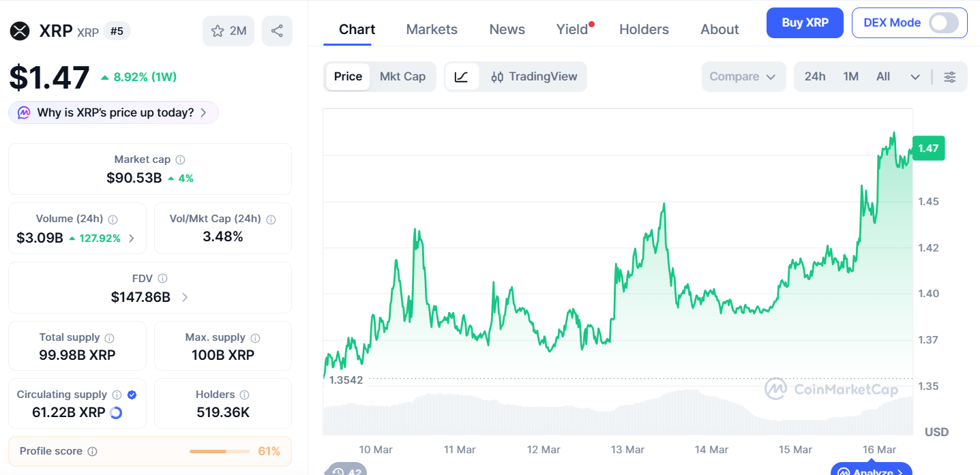980x475 pixels.
Task: Expand Volume (24h) details chevron
Action: (132, 239)
